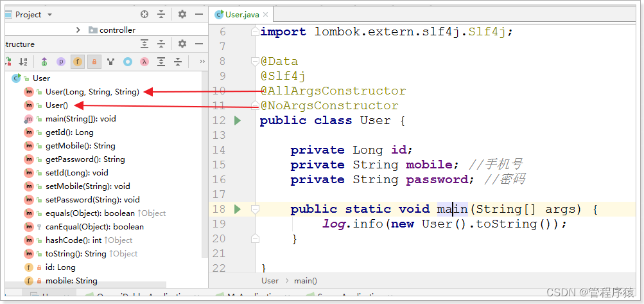Image resolution: width=644 pixels, height=304 pixels.
Task: Fold the annotations at the @Data line
Action: coord(255,61)
